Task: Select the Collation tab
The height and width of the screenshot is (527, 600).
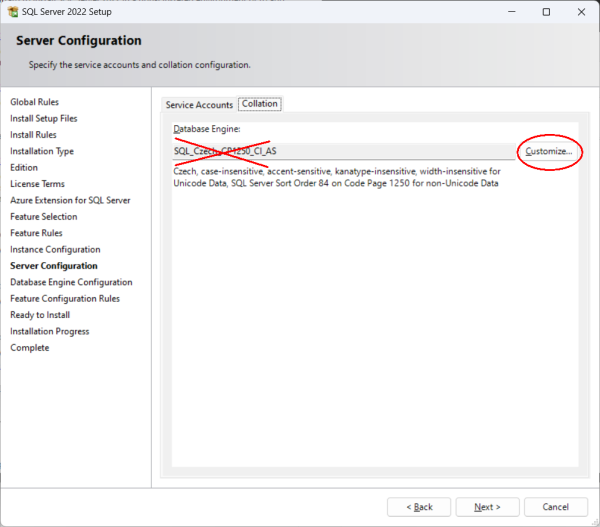Action: tap(259, 104)
